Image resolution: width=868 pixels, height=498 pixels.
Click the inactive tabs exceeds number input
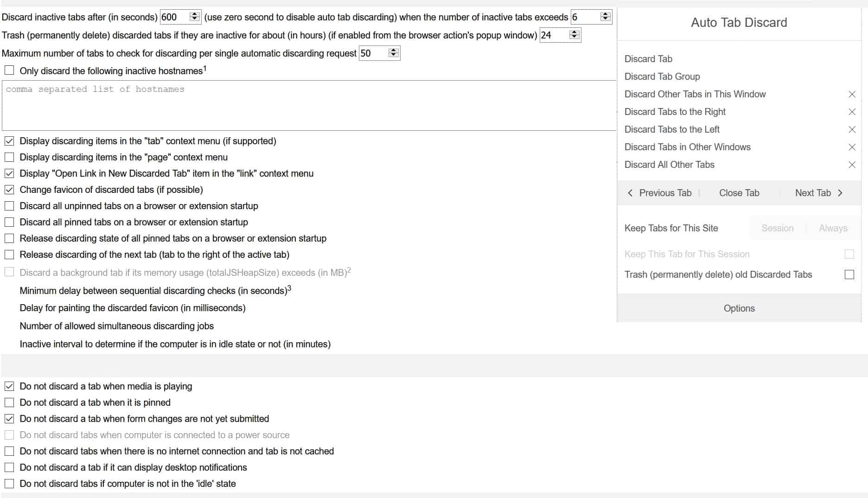tap(591, 17)
